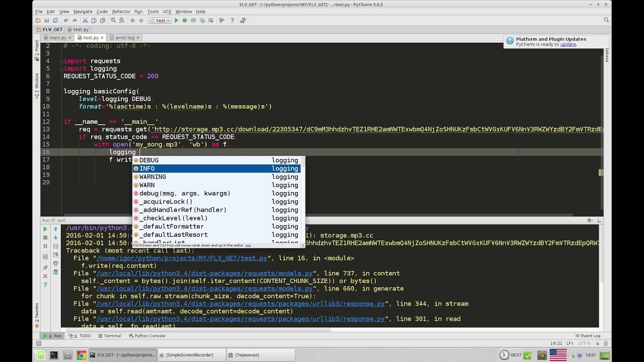644x362 pixels.
Task: Click the Undo toolbar arrow
Action: [x=66, y=21]
